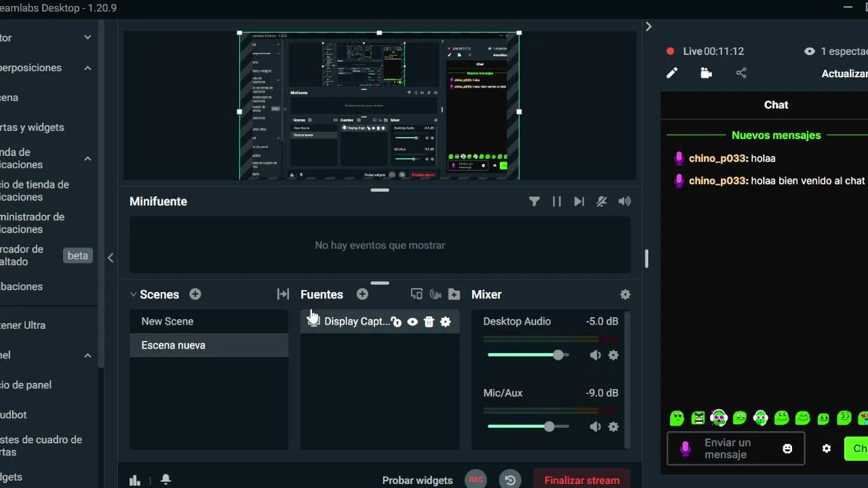Filter Minifuente events with funnel icon
868x488 pixels.
[x=534, y=201]
